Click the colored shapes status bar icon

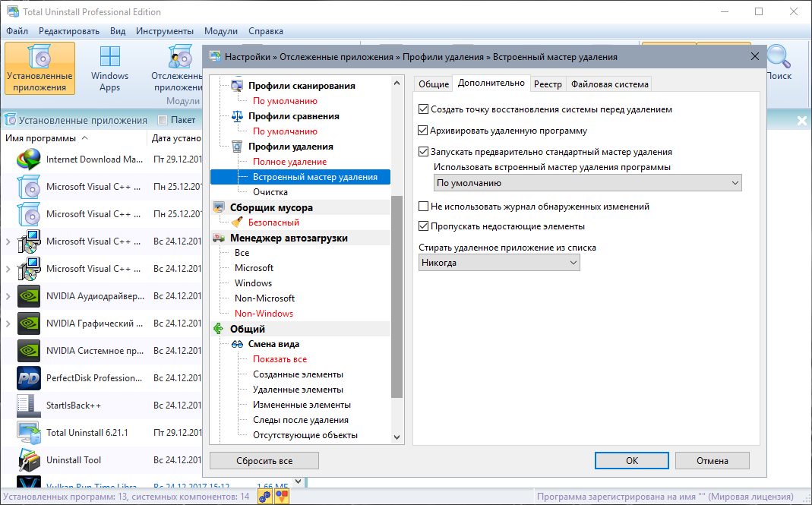click(282, 497)
